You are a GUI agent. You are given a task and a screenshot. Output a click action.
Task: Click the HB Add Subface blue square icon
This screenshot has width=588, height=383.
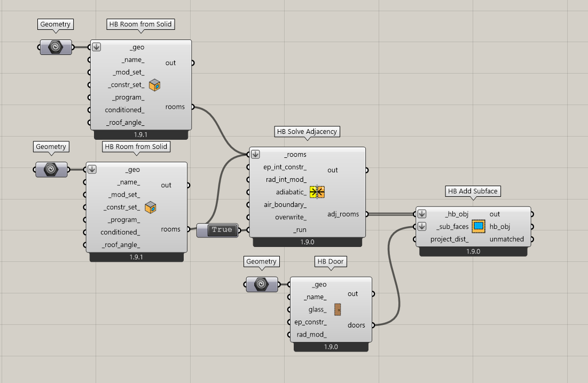[x=478, y=227]
